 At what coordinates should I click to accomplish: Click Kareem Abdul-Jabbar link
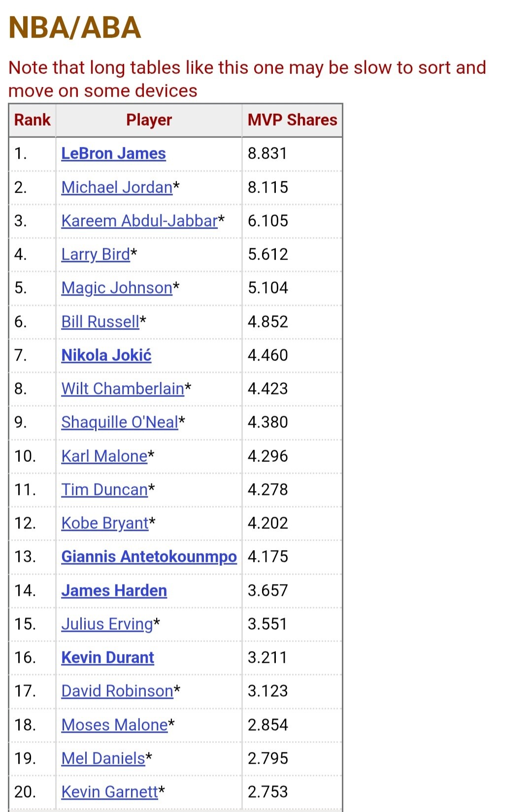pos(139,221)
